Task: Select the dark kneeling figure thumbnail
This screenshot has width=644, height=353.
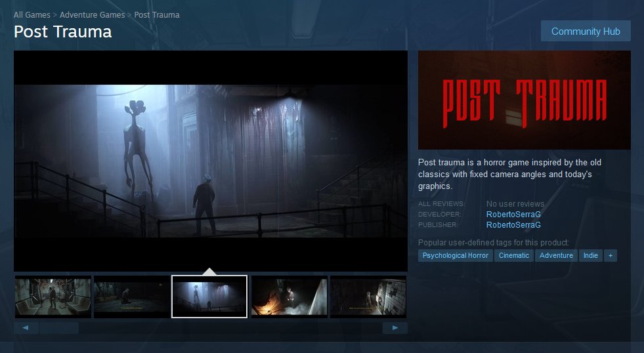Action: pyautogui.click(x=132, y=297)
